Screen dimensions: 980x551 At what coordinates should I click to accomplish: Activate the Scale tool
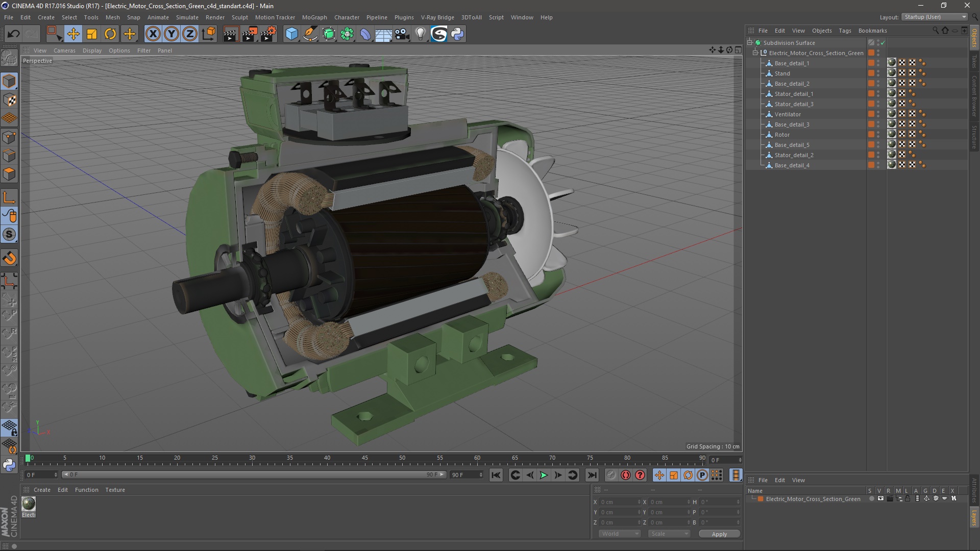click(x=92, y=34)
